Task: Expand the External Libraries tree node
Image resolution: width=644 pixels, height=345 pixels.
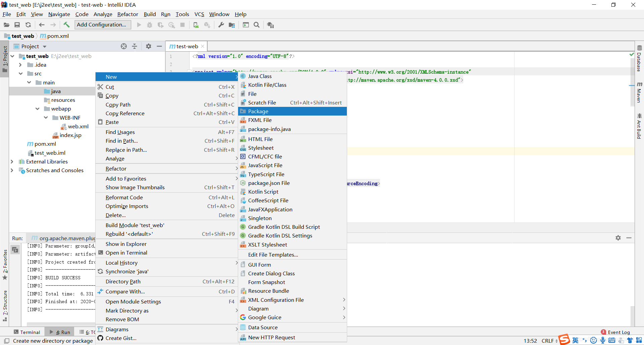Action: pos(12,161)
